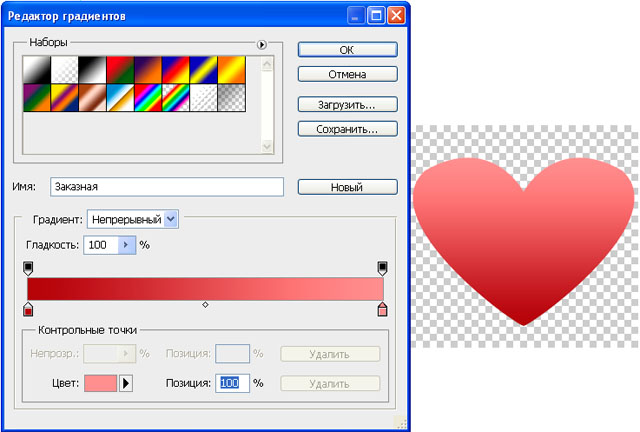Viewport: 640px width, 432px height.
Task: Choose the red-to-green gradient preset
Action: point(120,70)
